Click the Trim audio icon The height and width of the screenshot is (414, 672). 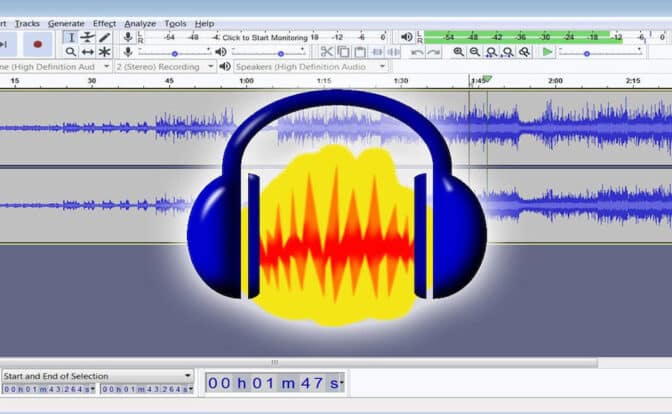tap(377, 52)
